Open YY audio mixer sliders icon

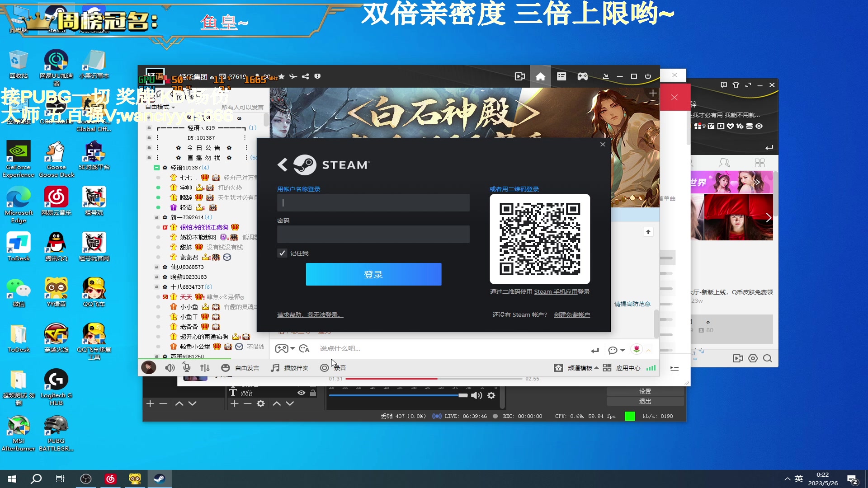(x=205, y=368)
